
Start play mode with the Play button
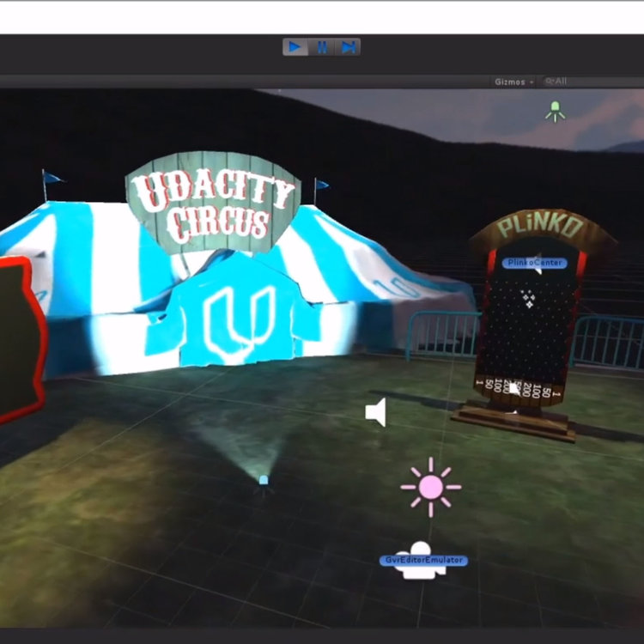coord(295,47)
